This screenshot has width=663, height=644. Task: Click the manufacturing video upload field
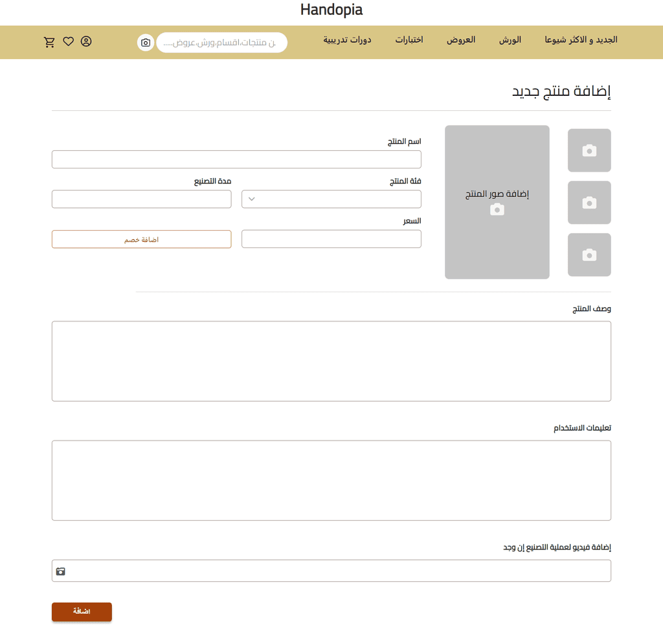pyautogui.click(x=331, y=570)
